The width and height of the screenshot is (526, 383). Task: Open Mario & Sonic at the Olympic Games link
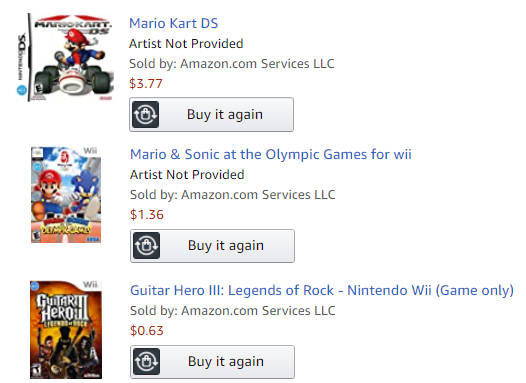(270, 154)
